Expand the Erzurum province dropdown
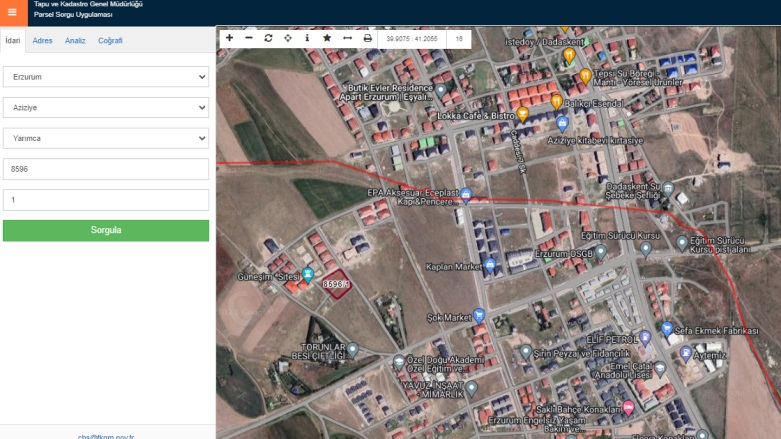 click(106, 77)
